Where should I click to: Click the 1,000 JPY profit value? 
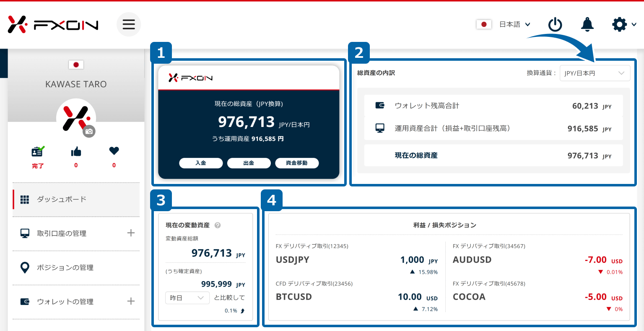419,260
